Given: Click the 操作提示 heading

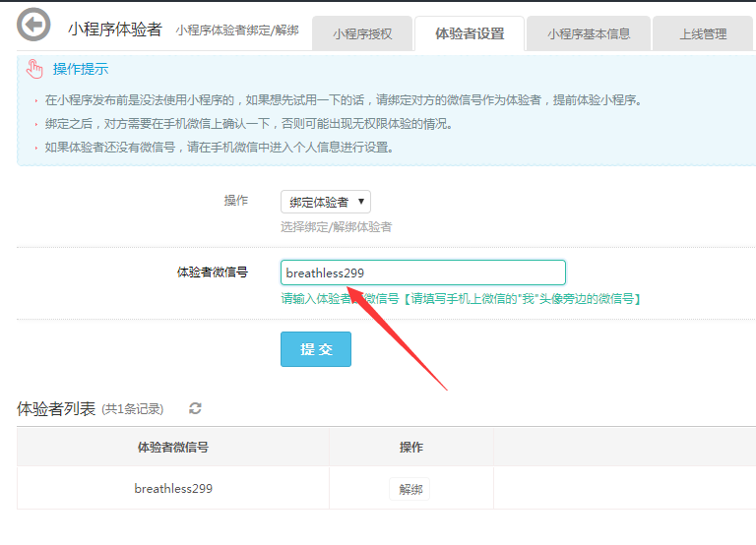Looking at the screenshot, I should click(x=81, y=69).
